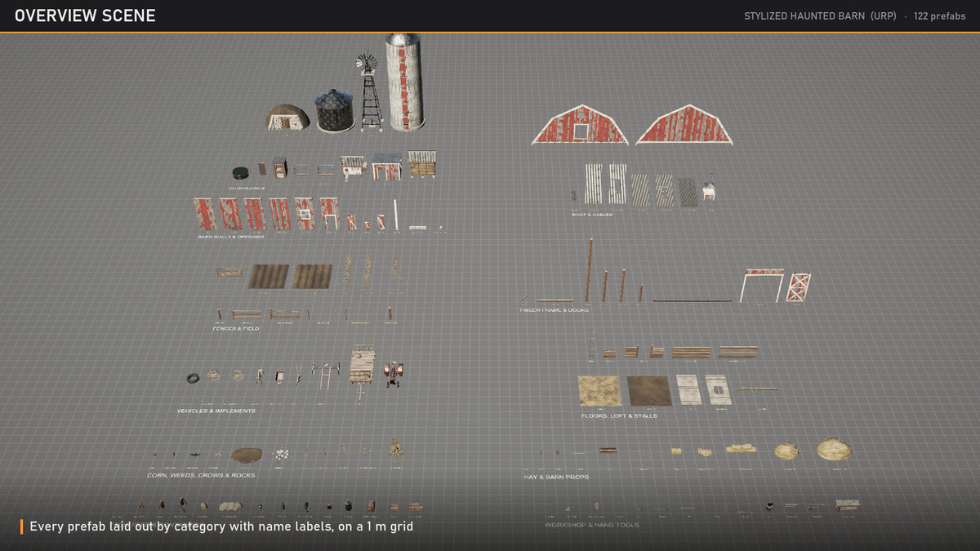Select the open wood storage shed
This screenshot has height=551, width=980.
coord(422,164)
